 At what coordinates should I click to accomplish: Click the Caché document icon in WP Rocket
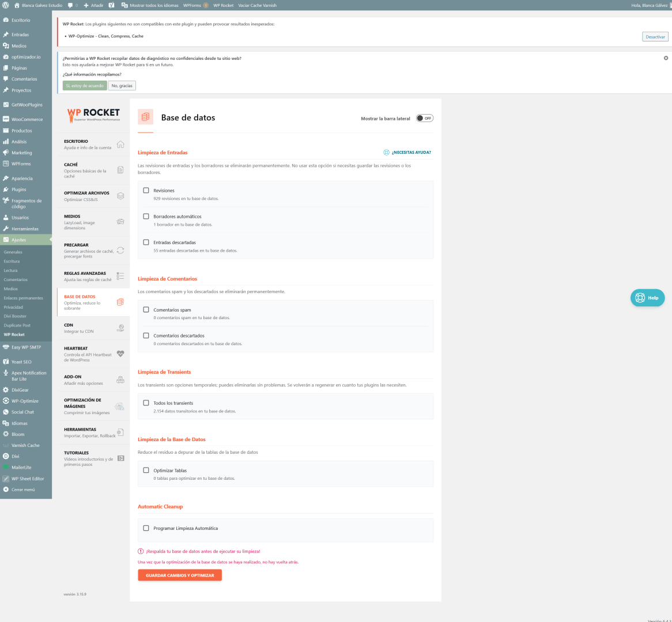click(120, 170)
